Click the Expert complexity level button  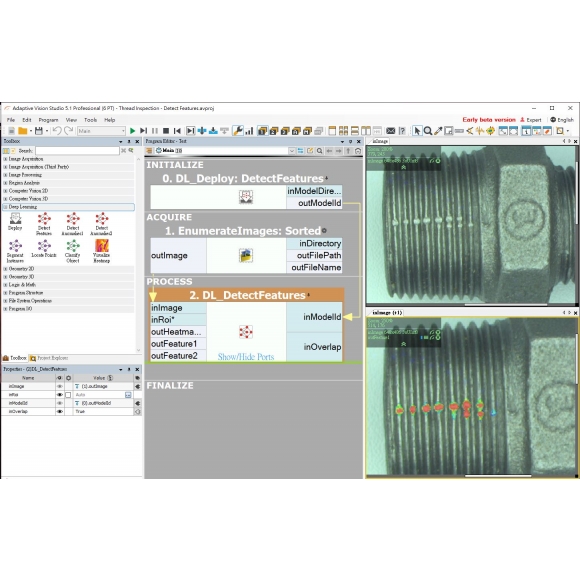coord(531,120)
